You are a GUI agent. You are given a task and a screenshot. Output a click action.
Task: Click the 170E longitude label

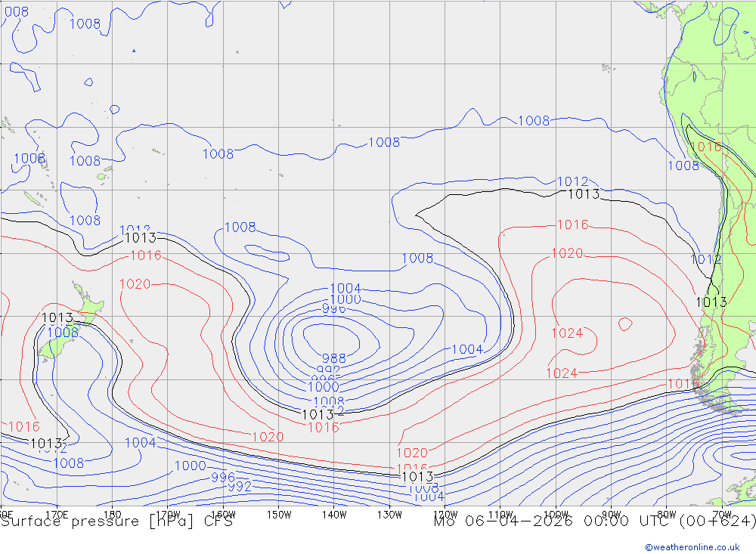click(x=57, y=515)
